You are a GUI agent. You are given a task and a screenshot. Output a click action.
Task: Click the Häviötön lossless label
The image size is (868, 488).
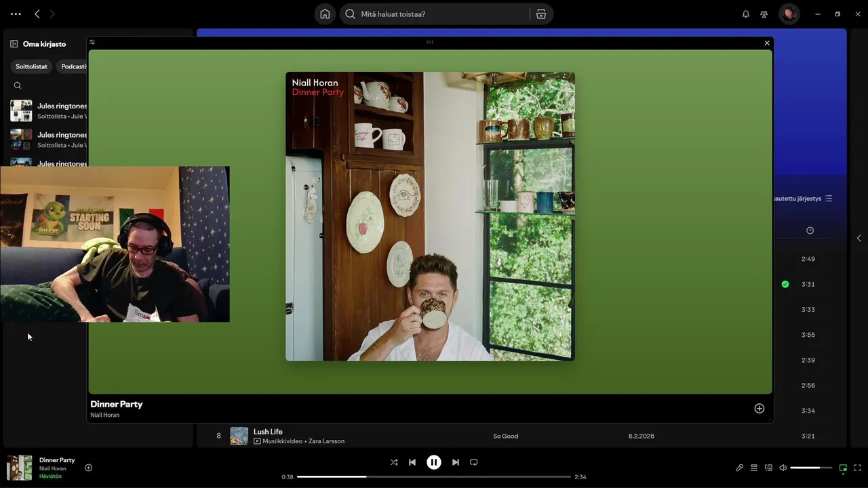pos(50,476)
